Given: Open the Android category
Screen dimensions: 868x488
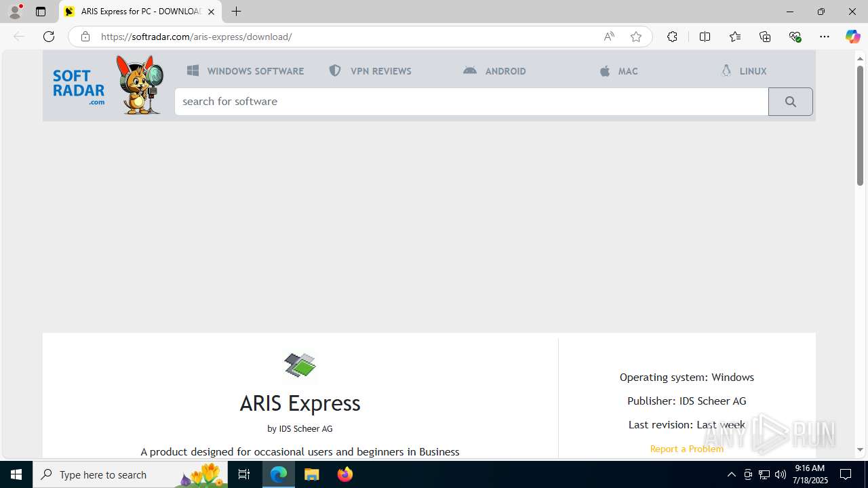Looking at the screenshot, I should tap(494, 70).
